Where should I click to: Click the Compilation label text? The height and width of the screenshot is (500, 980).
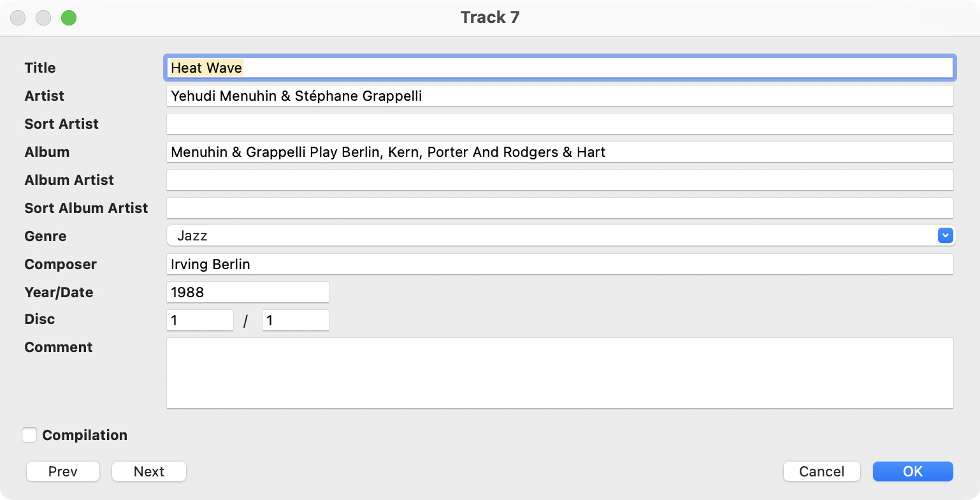coord(85,435)
